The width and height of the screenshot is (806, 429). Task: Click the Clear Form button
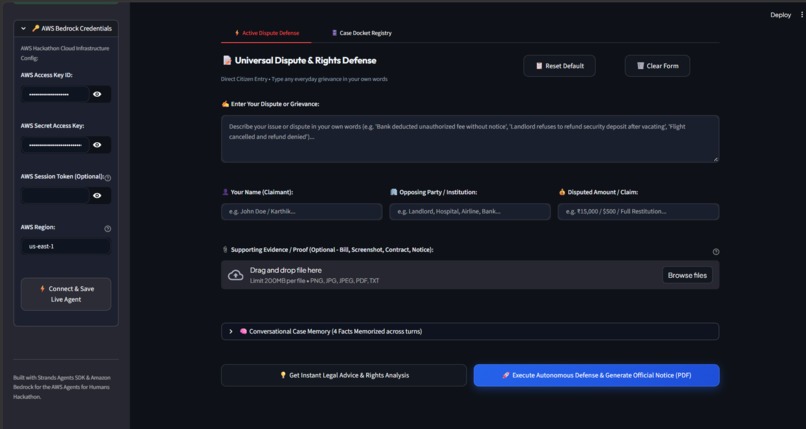(657, 66)
